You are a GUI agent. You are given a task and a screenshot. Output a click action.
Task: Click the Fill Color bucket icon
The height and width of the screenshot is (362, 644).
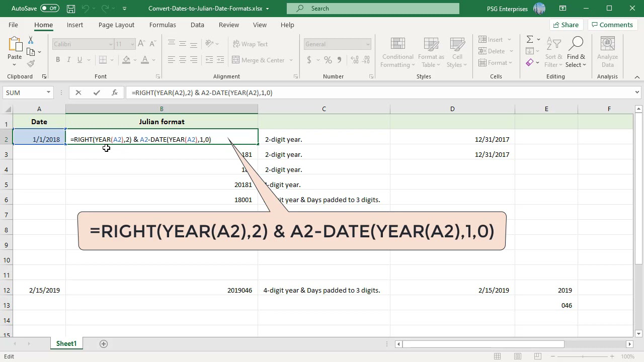(126, 60)
